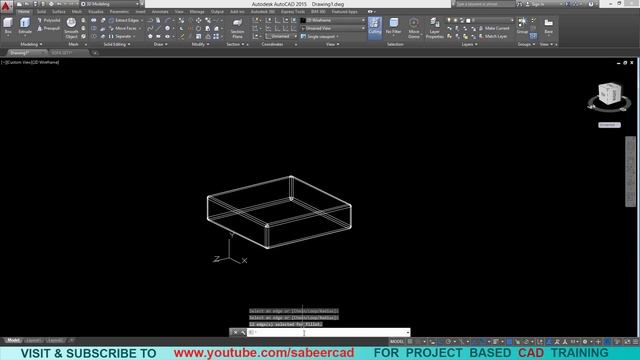Screen dimensions: 640x360
Task: Select the Box solid tool
Action: (x=8, y=27)
